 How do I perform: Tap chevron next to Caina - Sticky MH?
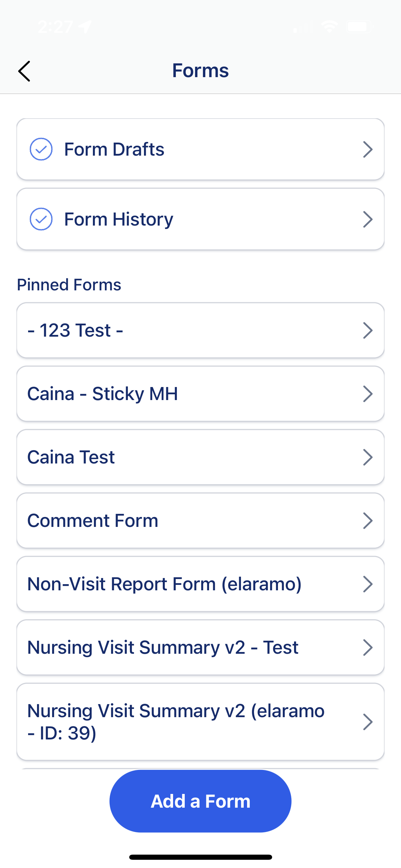pos(368,394)
